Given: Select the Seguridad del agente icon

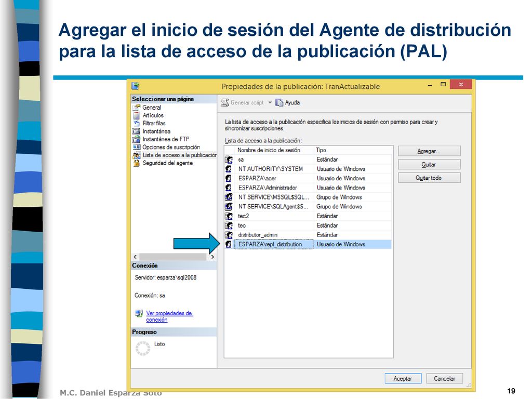Looking at the screenshot, I should tap(137, 163).
